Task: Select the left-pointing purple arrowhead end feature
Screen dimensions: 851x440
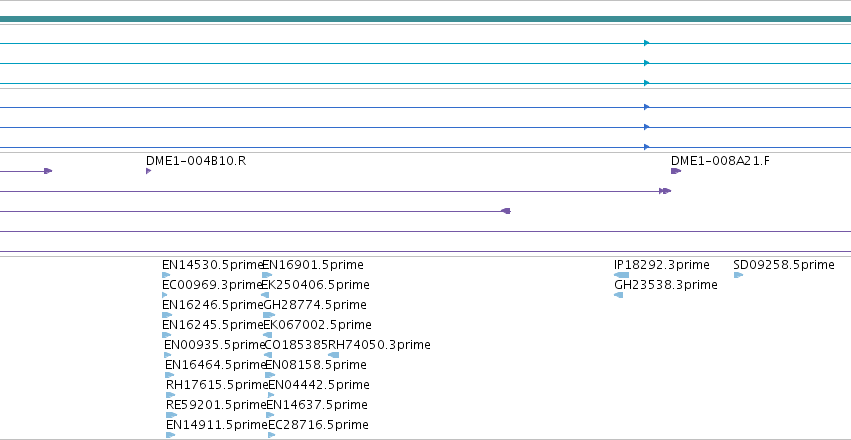Action: pos(506,211)
